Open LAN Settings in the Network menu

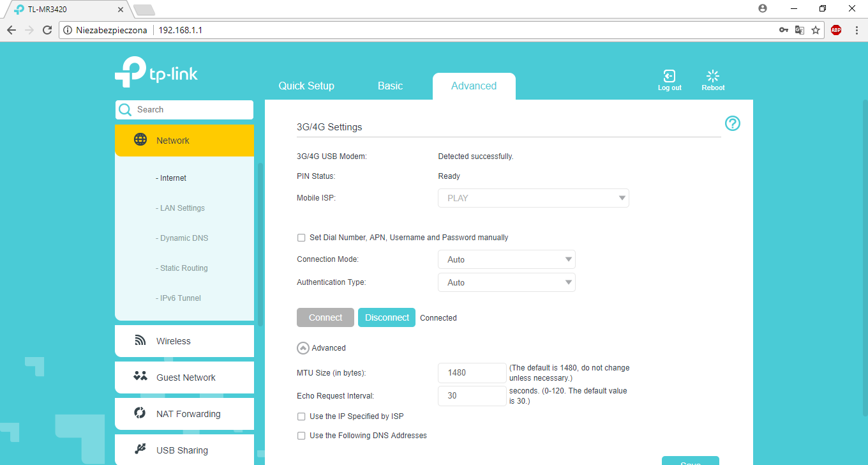pos(183,208)
